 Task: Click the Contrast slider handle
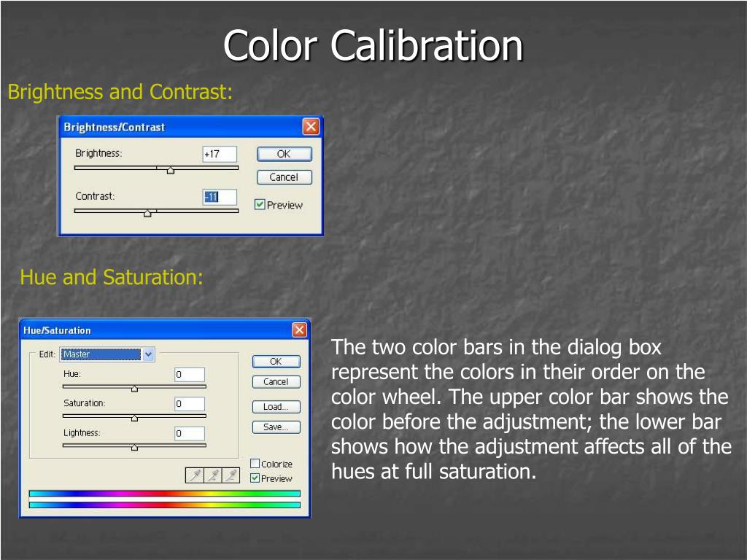pos(147,213)
